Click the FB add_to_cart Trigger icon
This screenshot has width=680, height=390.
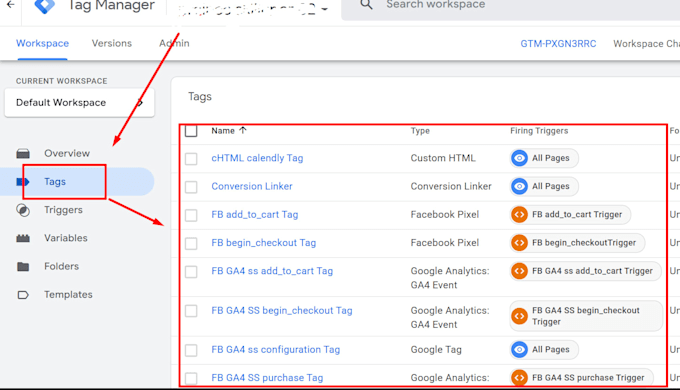(519, 214)
